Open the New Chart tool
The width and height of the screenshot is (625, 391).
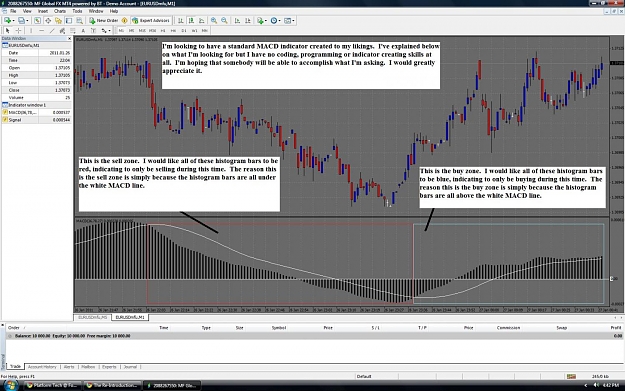click(x=7, y=20)
